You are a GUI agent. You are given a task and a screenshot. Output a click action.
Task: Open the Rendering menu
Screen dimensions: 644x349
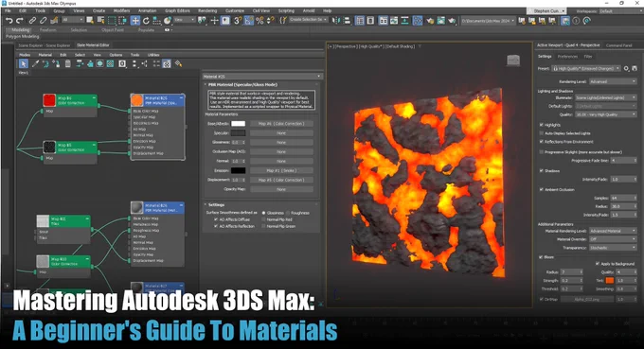(x=207, y=10)
